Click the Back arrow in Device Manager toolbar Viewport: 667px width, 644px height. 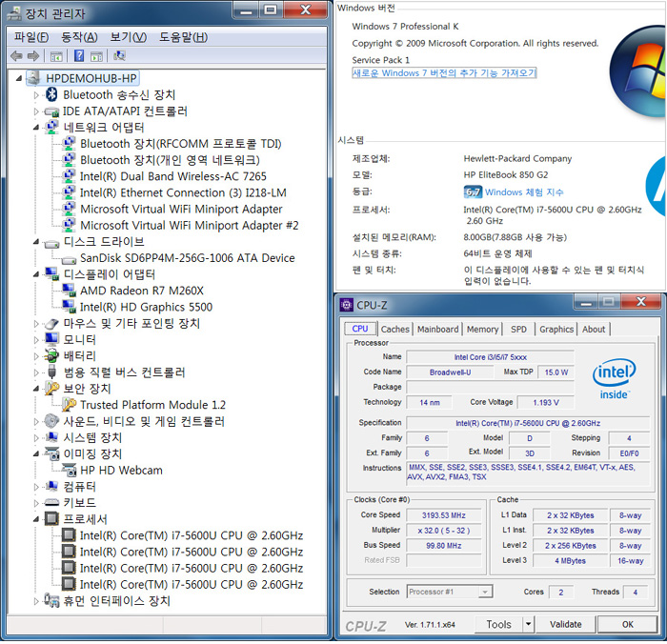16,55
